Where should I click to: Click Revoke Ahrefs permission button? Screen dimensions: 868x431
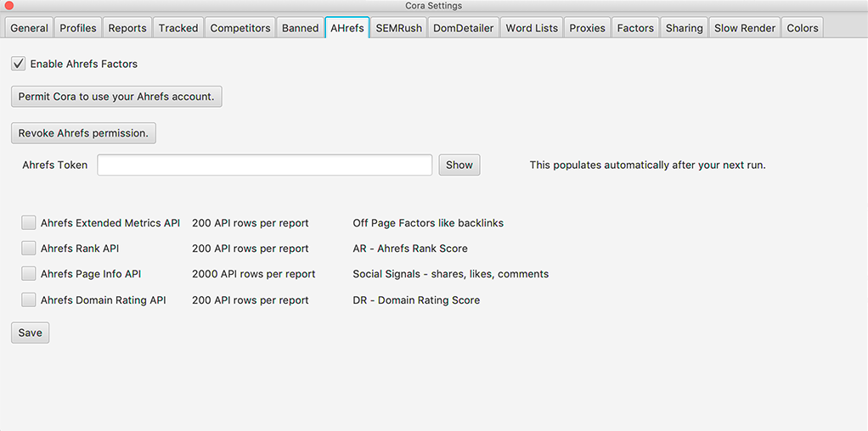click(x=83, y=133)
